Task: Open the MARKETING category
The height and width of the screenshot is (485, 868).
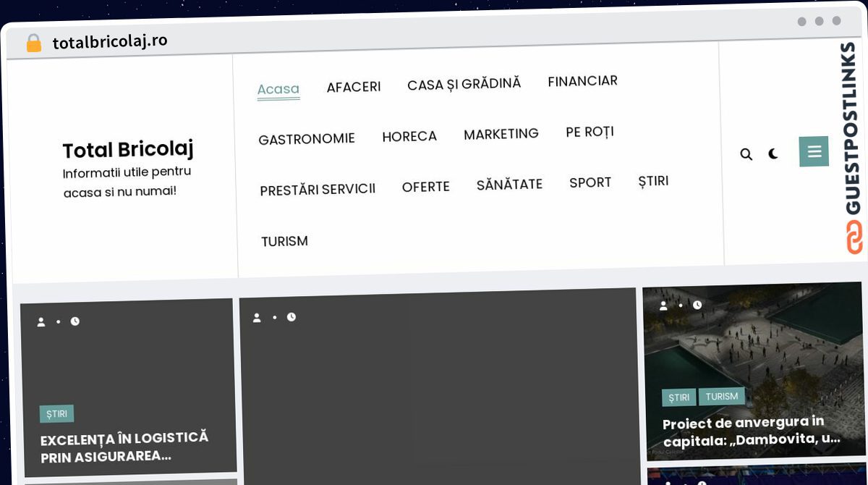Action: (x=501, y=134)
